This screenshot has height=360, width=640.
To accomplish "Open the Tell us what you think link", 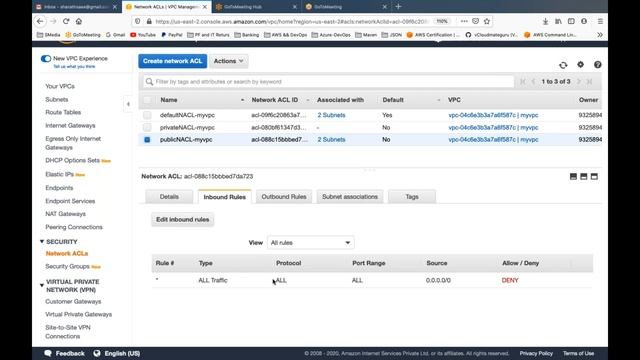I will pos(74,67).
